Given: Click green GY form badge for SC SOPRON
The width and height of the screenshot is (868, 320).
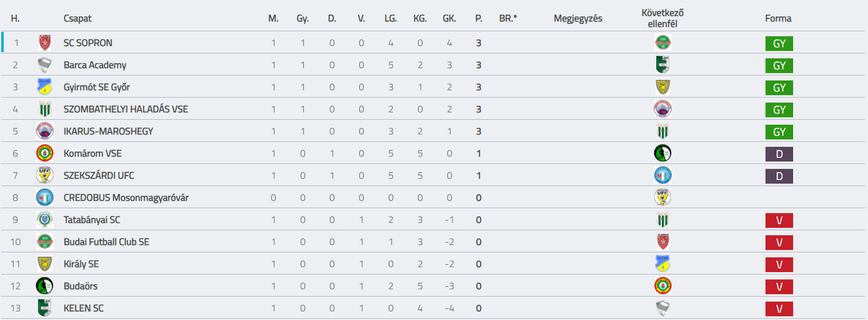Looking at the screenshot, I should pos(779,44).
